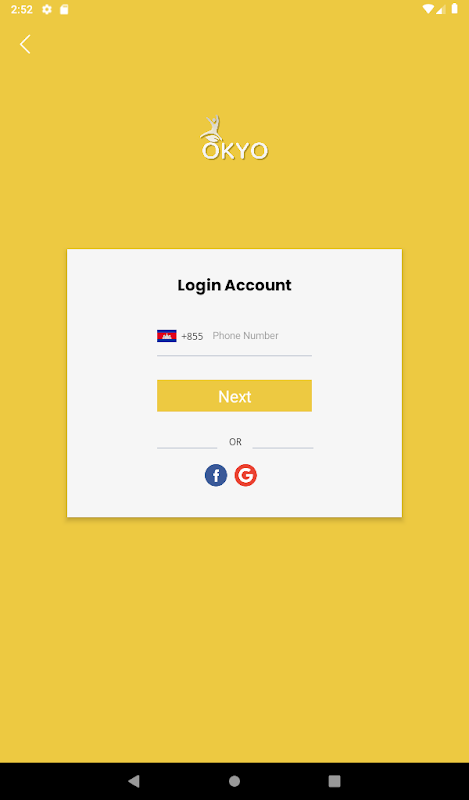Tap the settings gear in status bar
The image size is (469, 800).
click(47, 9)
